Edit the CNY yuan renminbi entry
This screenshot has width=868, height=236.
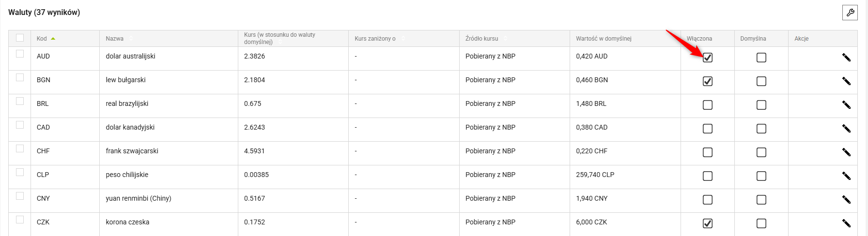coord(846,200)
